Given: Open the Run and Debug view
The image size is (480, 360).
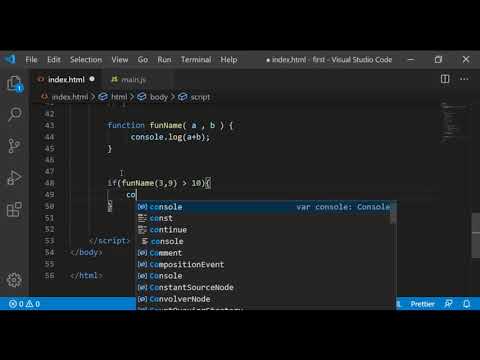Looking at the screenshot, I should tap(15, 177).
